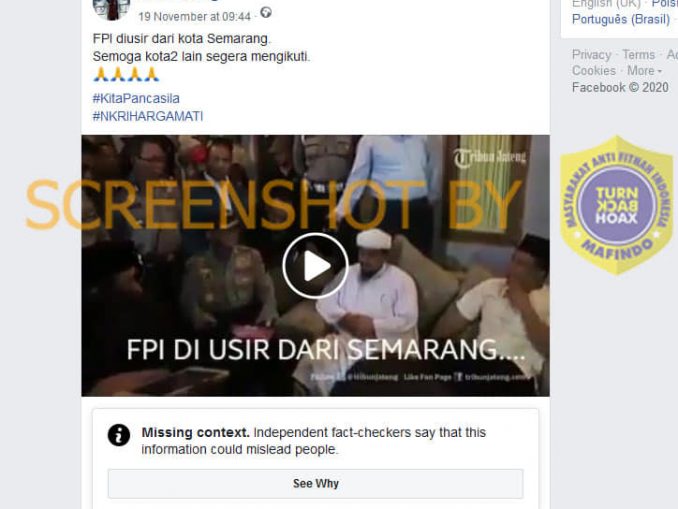Click the See Why button

pyautogui.click(x=315, y=483)
